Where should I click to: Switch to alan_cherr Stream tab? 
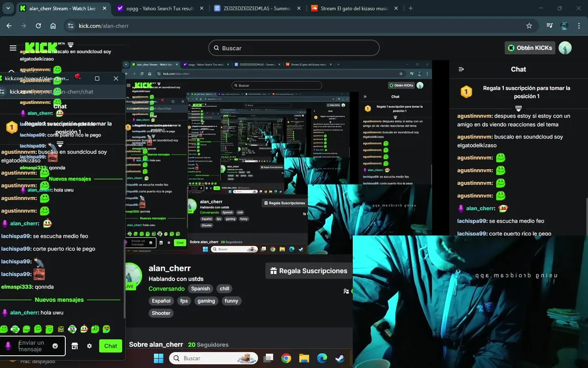(62, 8)
